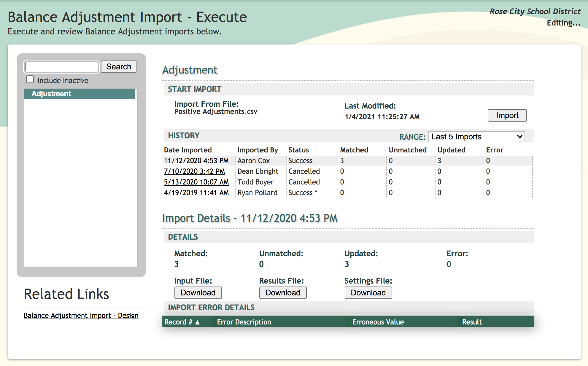The height and width of the screenshot is (366, 588).
Task: Enable the Include Inactive checkbox
Action: coord(30,79)
